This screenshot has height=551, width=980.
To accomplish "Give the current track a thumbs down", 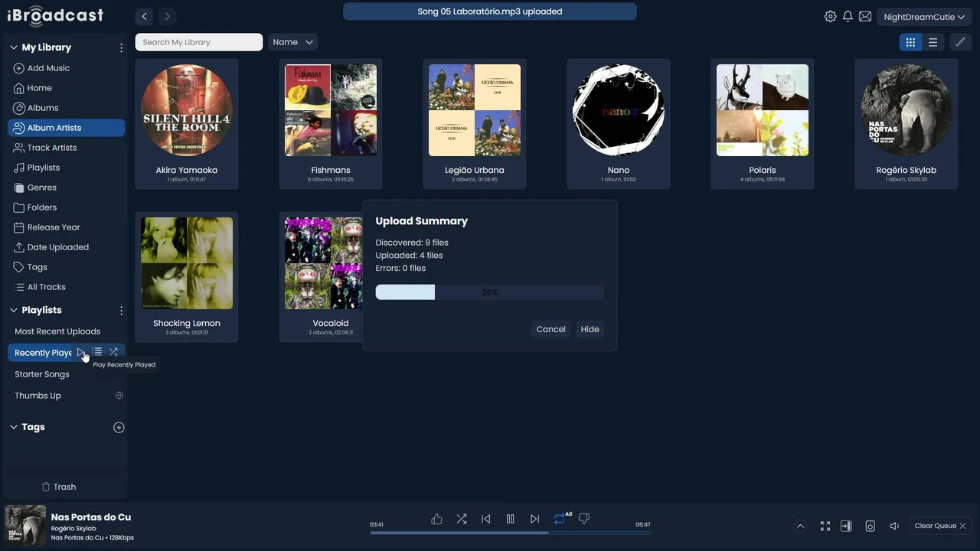I will [584, 519].
